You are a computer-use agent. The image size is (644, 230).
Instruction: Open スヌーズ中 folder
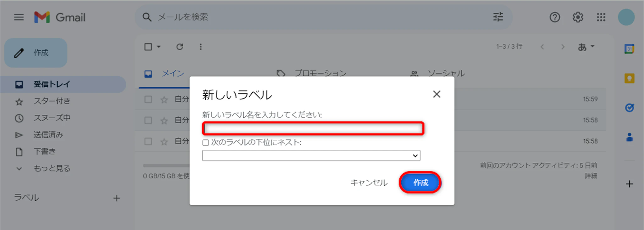click(x=52, y=118)
